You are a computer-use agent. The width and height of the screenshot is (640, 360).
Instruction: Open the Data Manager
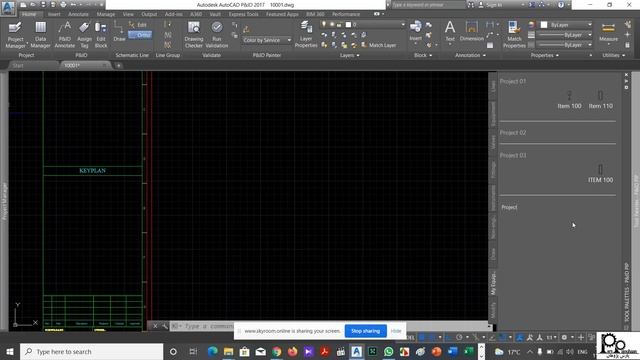pyautogui.click(x=40, y=35)
